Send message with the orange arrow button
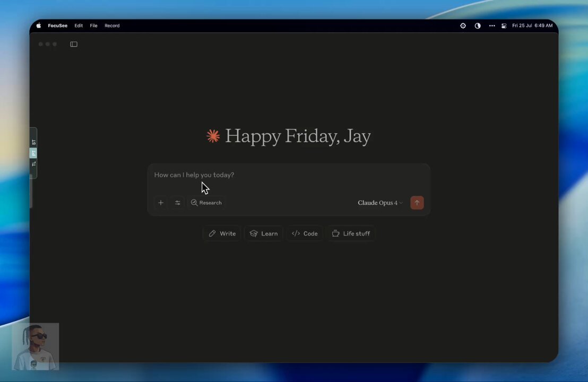This screenshot has height=382, width=588. point(417,203)
